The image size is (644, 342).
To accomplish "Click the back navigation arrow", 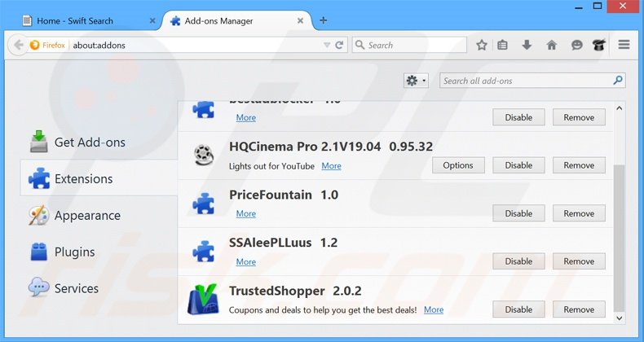I will [19, 45].
